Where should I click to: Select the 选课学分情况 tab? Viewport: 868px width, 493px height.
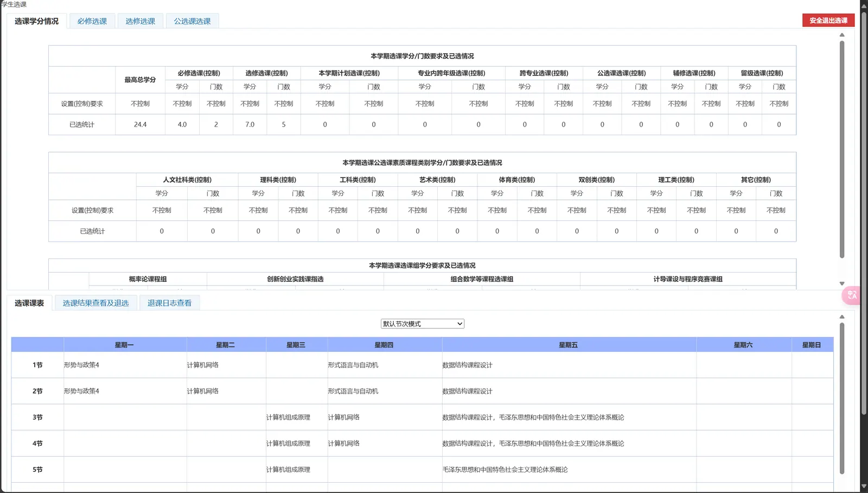pos(36,21)
